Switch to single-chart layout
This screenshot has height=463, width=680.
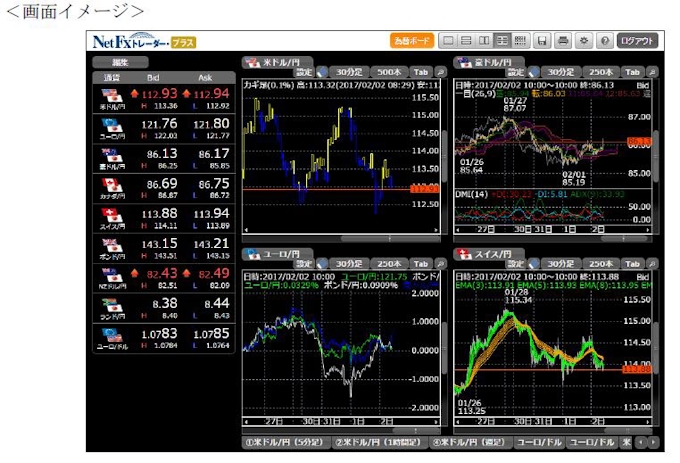[449, 41]
